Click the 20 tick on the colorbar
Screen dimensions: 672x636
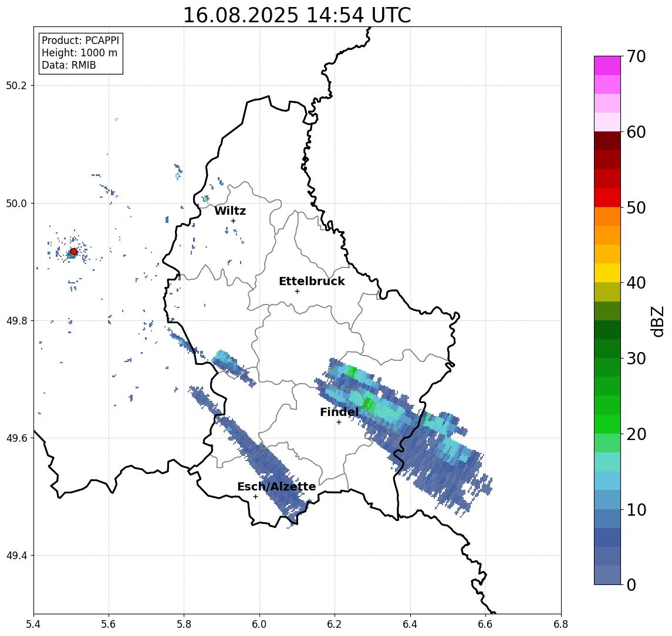tap(636, 434)
